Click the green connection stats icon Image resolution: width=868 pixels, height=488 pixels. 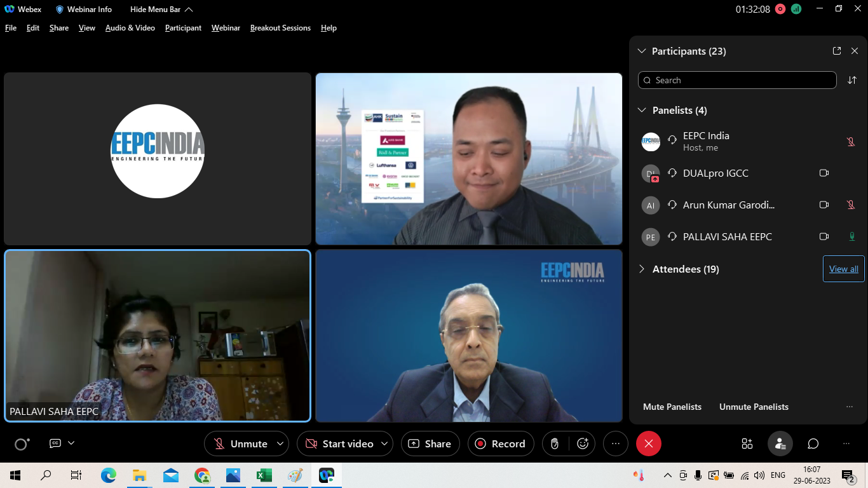pos(796,9)
